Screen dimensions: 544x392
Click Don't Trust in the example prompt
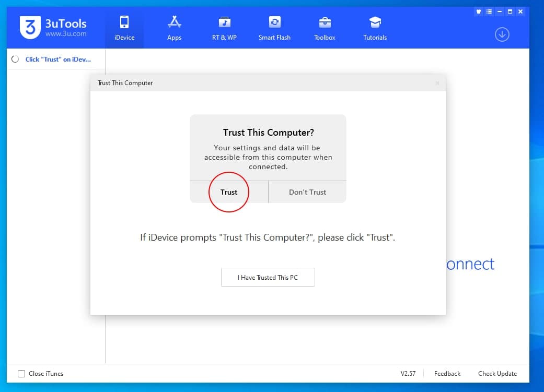[307, 192]
